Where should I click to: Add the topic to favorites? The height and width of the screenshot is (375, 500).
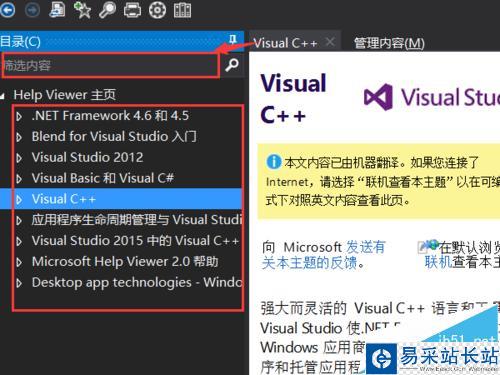tap(82, 9)
